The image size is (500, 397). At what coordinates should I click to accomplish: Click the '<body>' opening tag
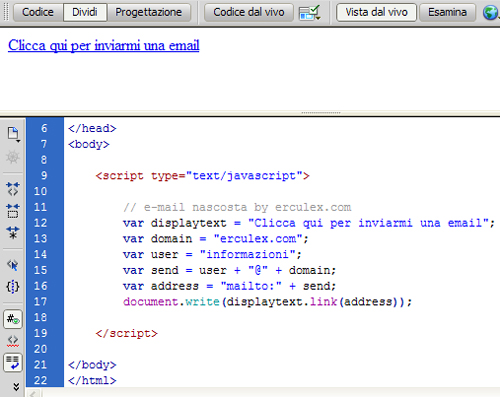[x=89, y=144]
